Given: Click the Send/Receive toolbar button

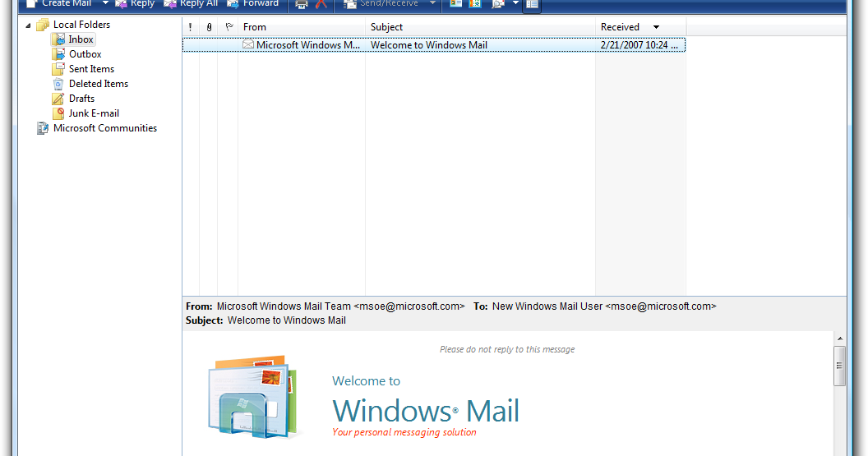Looking at the screenshot, I should (381, 4).
